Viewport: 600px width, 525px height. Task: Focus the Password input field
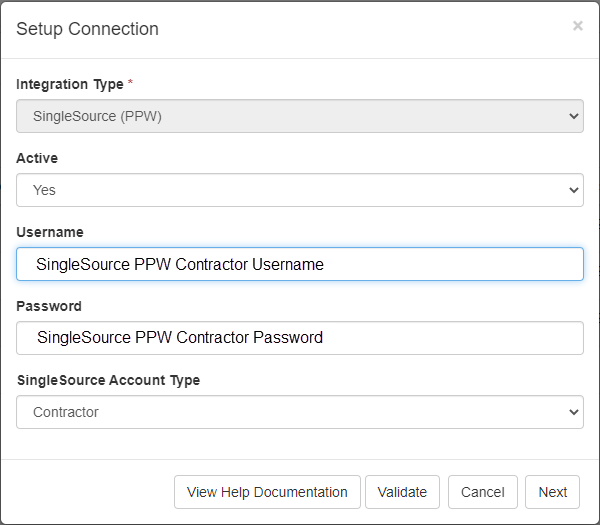pos(300,338)
